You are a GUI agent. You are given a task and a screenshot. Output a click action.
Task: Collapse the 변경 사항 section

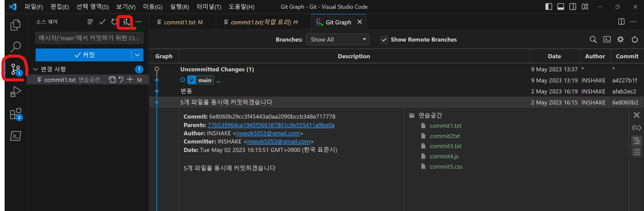(36, 69)
